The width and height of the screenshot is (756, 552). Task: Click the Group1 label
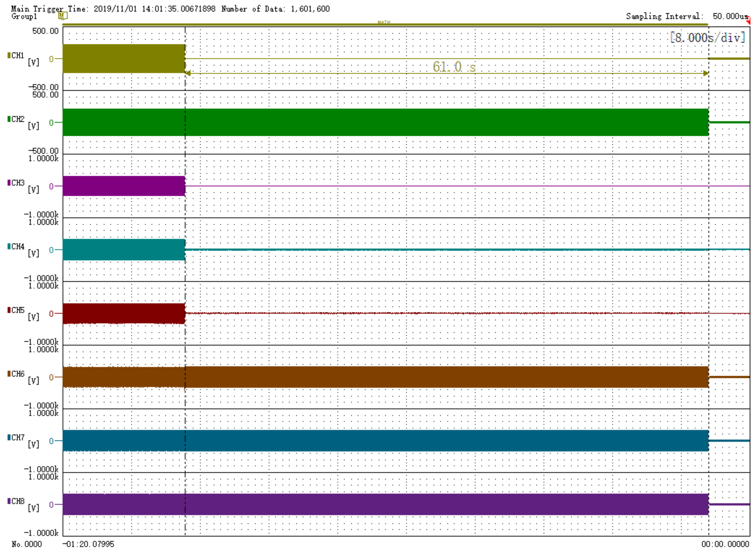coord(24,16)
